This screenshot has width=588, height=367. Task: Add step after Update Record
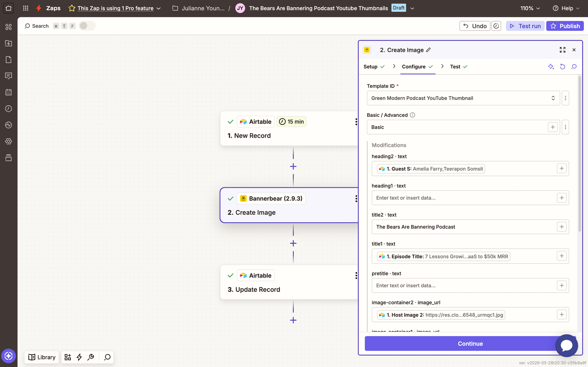tap(293, 320)
